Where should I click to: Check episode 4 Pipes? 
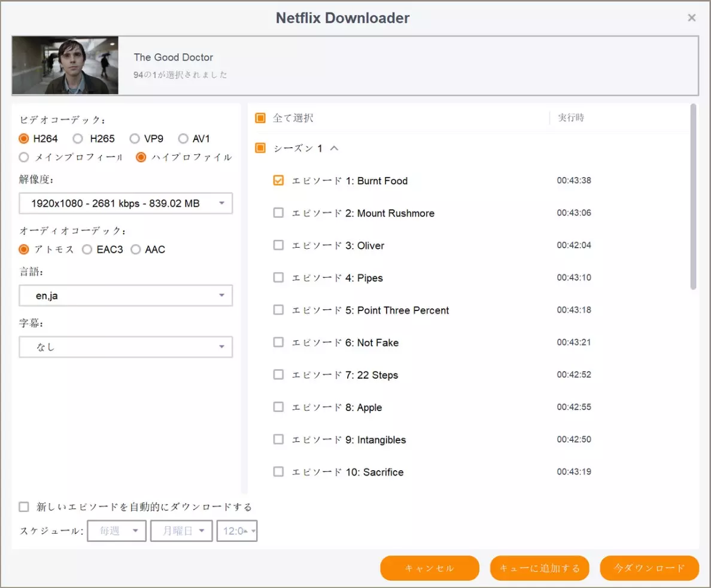coord(278,278)
